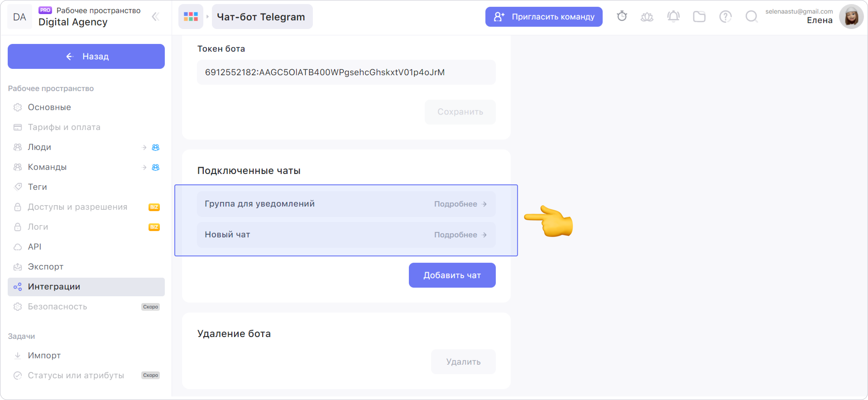Click the Чат-бот Telegram breadcrumb
Image resolution: width=868 pixels, height=400 pixels.
click(x=262, y=17)
